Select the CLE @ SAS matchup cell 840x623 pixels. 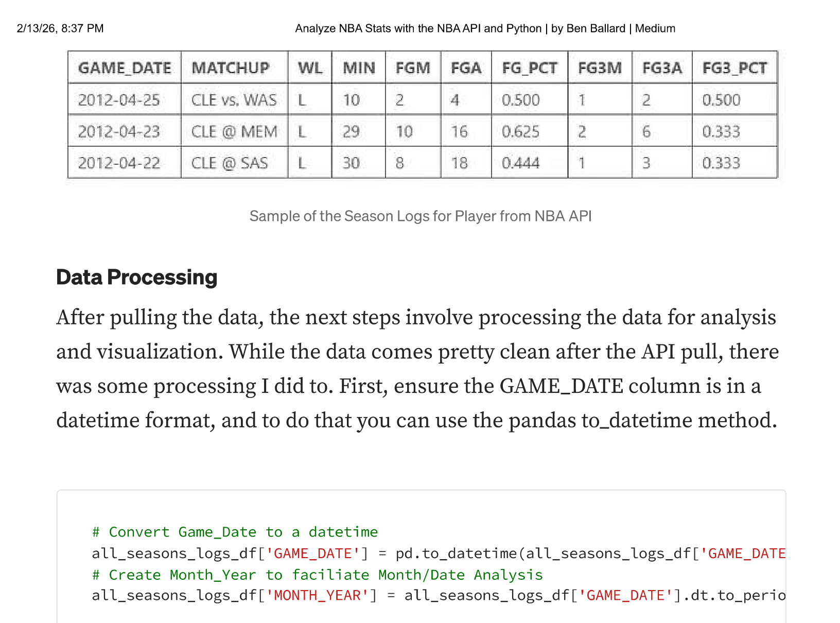(x=230, y=163)
